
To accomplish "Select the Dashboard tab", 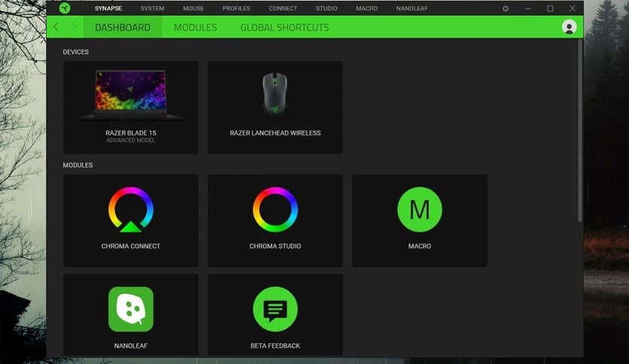I will pos(123,27).
